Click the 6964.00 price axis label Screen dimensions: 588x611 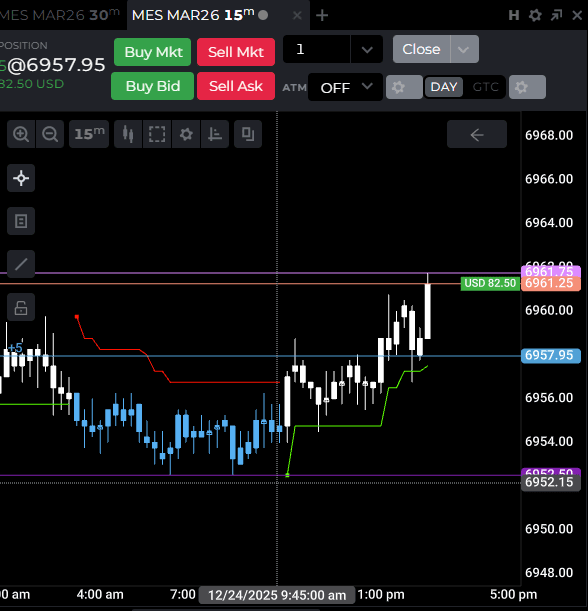(549, 223)
